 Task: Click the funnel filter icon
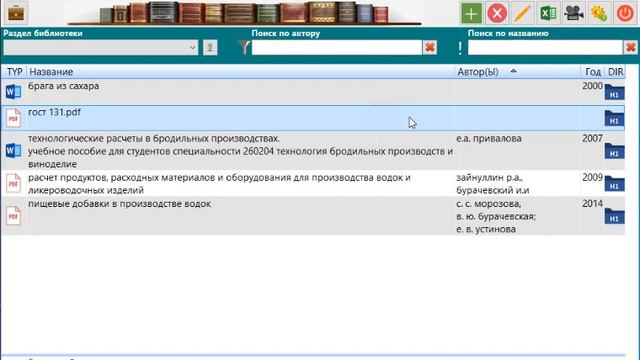tap(244, 47)
